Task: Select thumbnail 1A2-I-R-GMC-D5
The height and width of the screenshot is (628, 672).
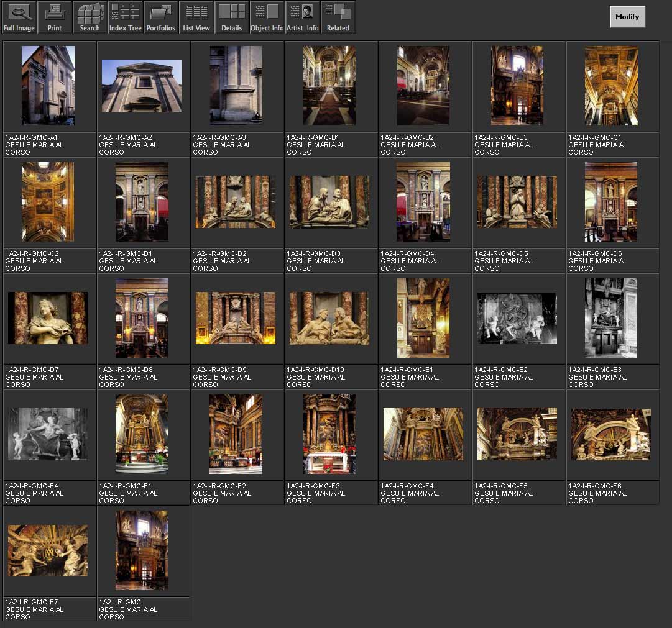Action: click(x=517, y=202)
